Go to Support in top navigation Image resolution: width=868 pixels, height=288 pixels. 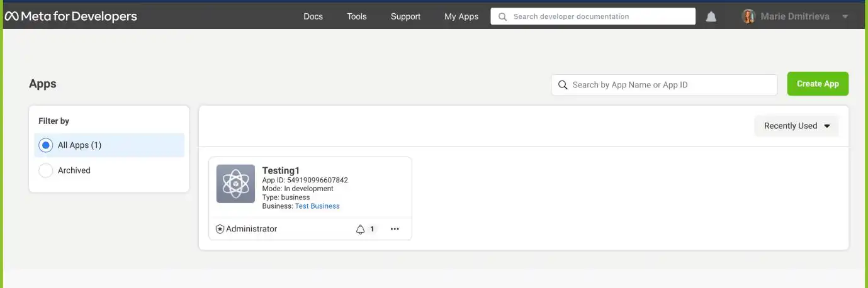click(x=405, y=16)
